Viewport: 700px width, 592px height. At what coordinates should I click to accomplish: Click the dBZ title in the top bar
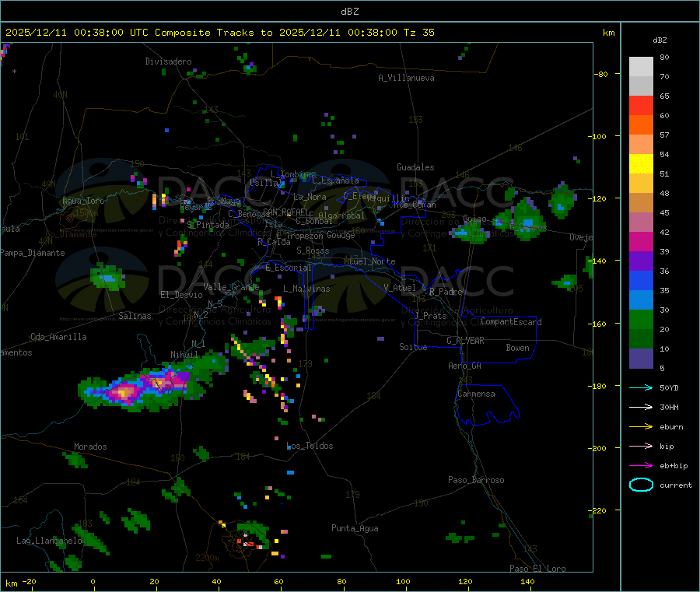pos(349,12)
